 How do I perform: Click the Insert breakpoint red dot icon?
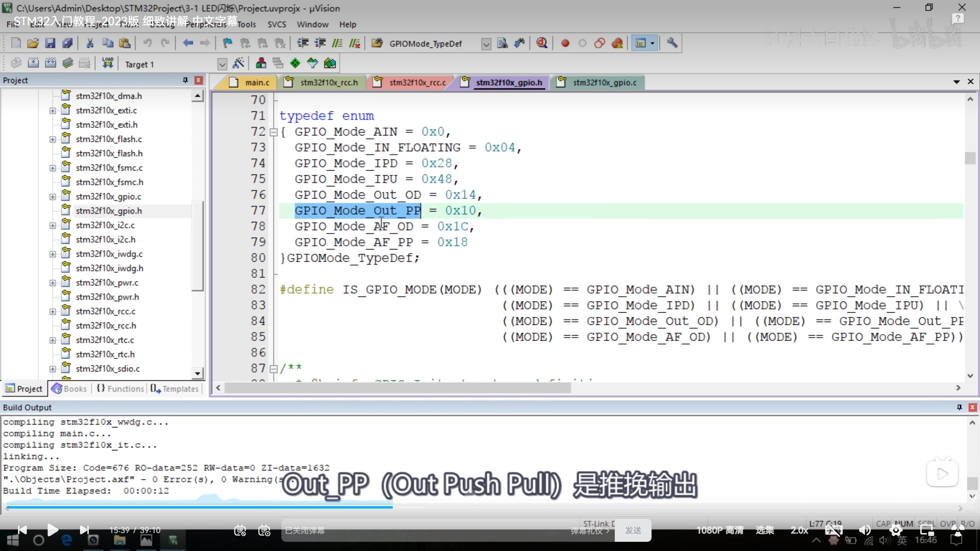pyautogui.click(x=565, y=43)
